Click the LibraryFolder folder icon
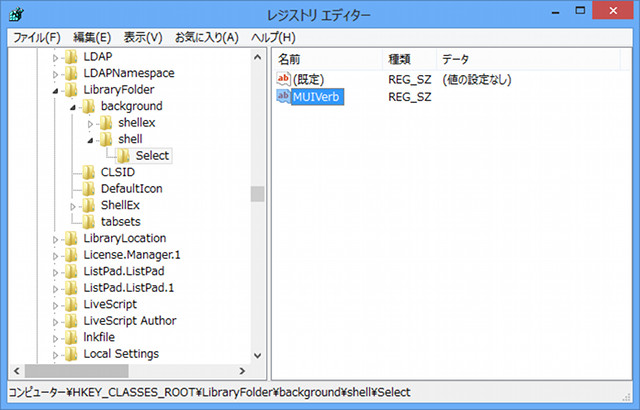Viewport: 640px width, 410px height. [x=71, y=90]
